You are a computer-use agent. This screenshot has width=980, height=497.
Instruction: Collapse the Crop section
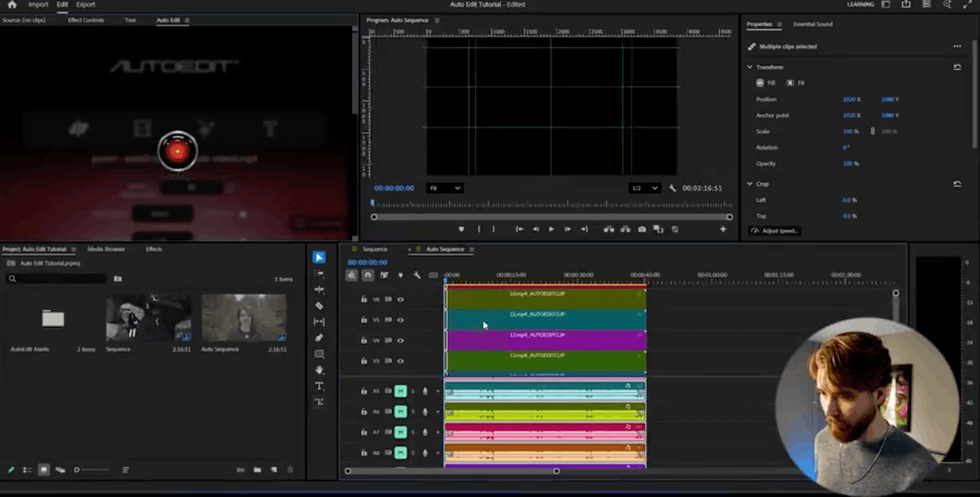(750, 184)
